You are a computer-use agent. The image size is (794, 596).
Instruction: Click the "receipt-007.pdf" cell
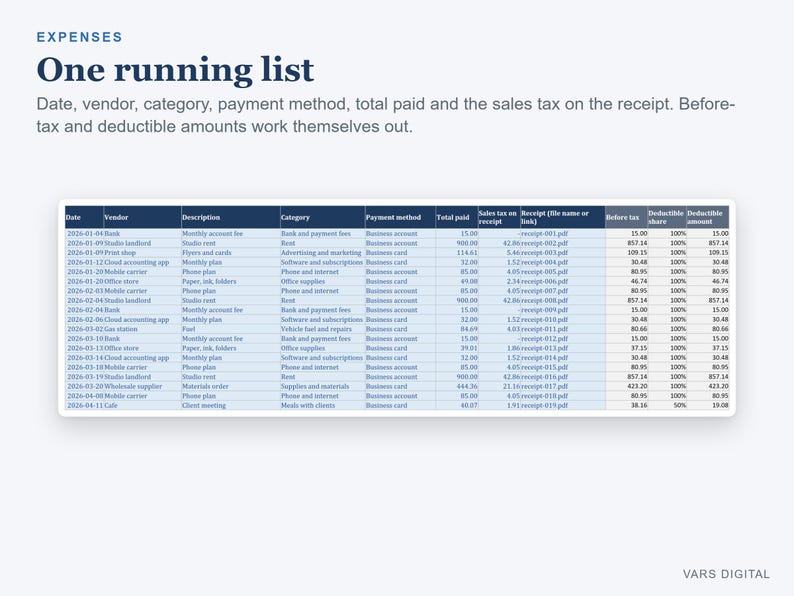point(563,291)
